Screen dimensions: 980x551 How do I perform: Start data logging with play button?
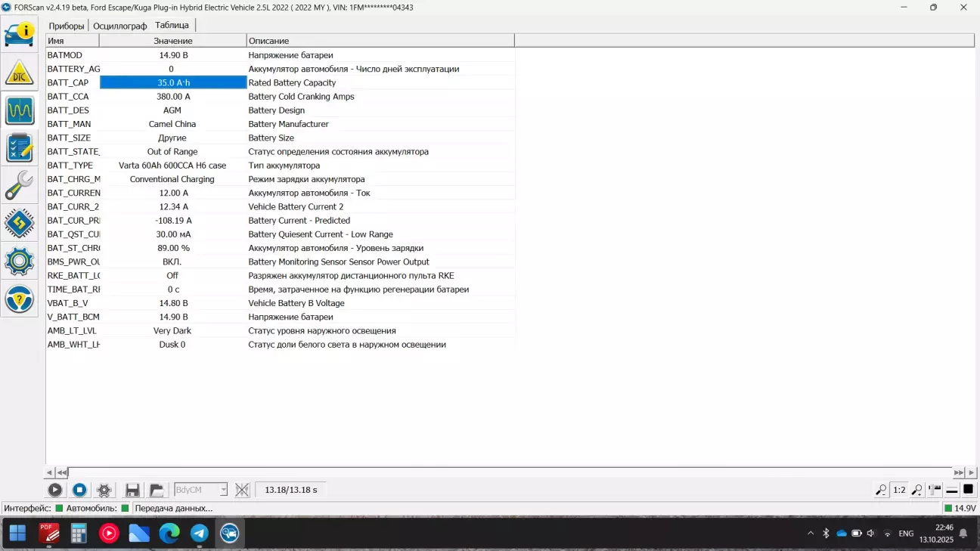[55, 490]
